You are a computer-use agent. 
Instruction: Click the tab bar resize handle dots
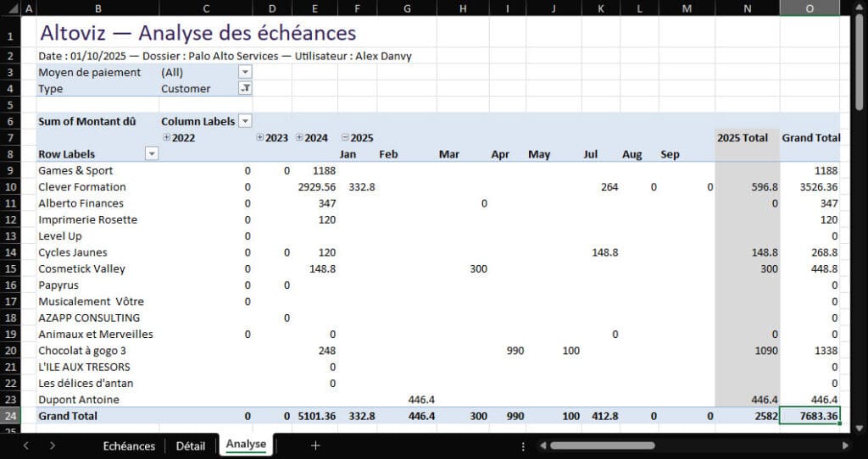click(522, 445)
